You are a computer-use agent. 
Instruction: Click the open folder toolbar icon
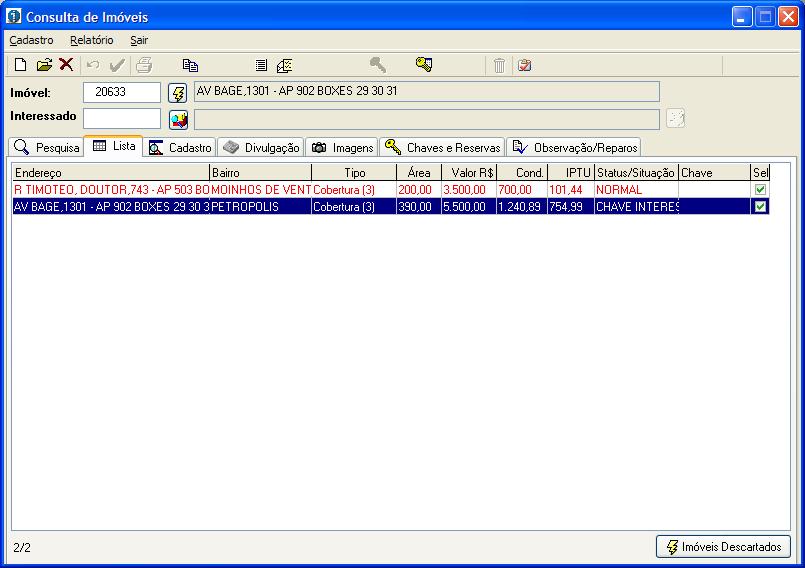[44, 65]
